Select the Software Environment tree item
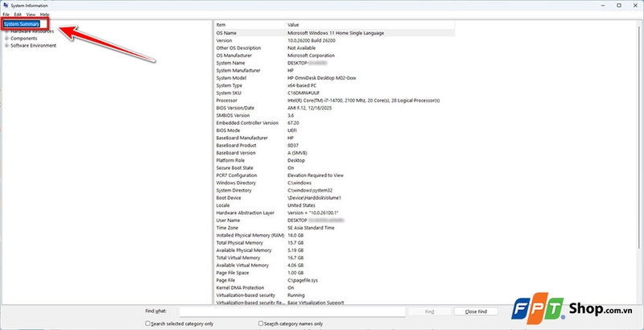 pyautogui.click(x=33, y=46)
